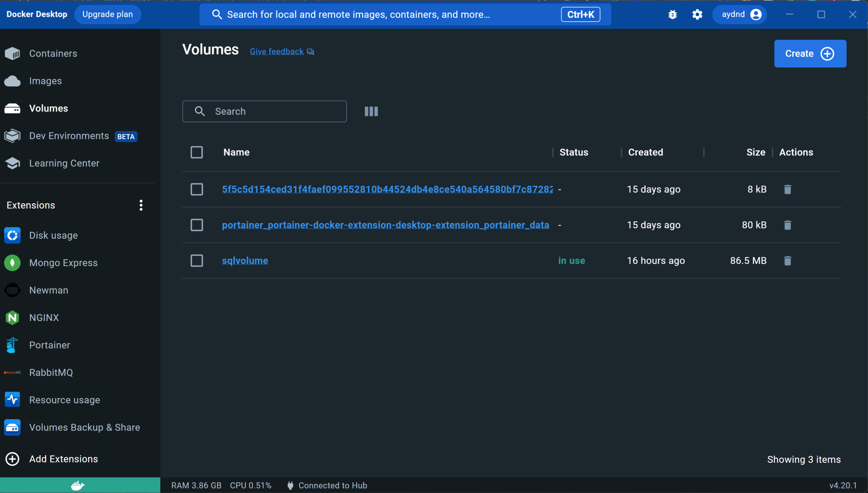Click the Add Extensions plus icon
This screenshot has height=493, width=868.
(x=12, y=459)
